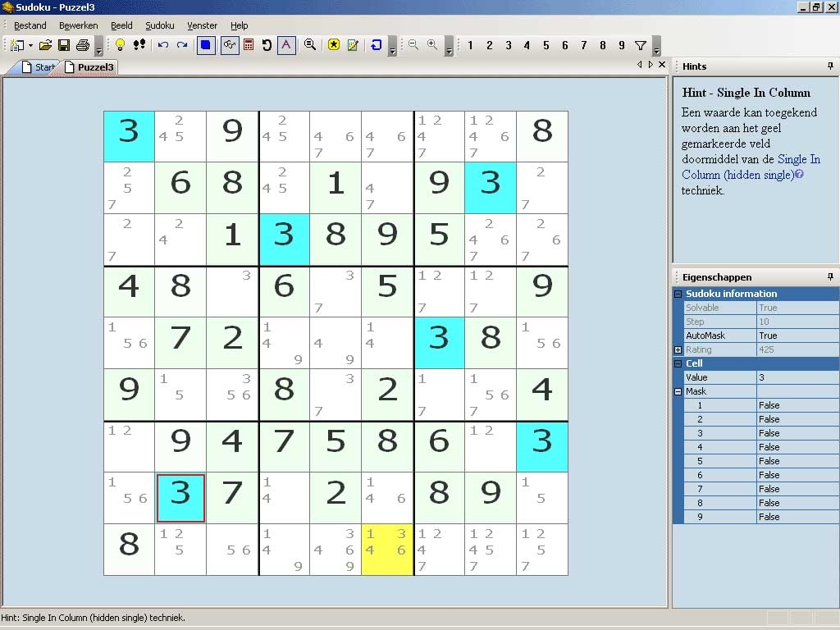Image resolution: width=840 pixels, height=630 pixels.
Task: Redo a move
Action: pyautogui.click(x=181, y=45)
